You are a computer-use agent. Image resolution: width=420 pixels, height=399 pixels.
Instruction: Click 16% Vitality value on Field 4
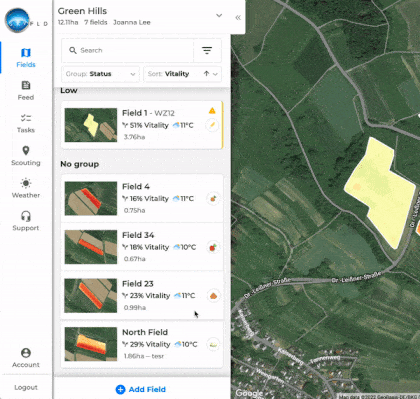(149, 199)
